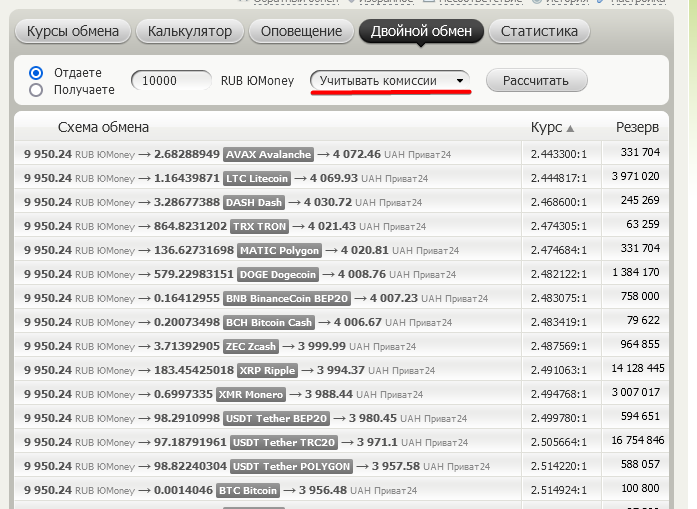The width and height of the screenshot is (697, 509).
Task: Select the USDT Tether POLYGON tag
Action: coord(292,466)
